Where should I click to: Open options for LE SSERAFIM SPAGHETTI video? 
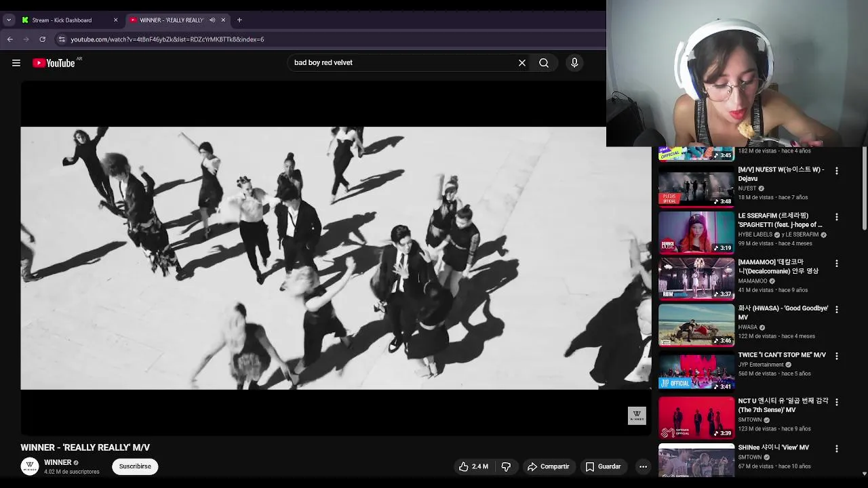pos(837,217)
